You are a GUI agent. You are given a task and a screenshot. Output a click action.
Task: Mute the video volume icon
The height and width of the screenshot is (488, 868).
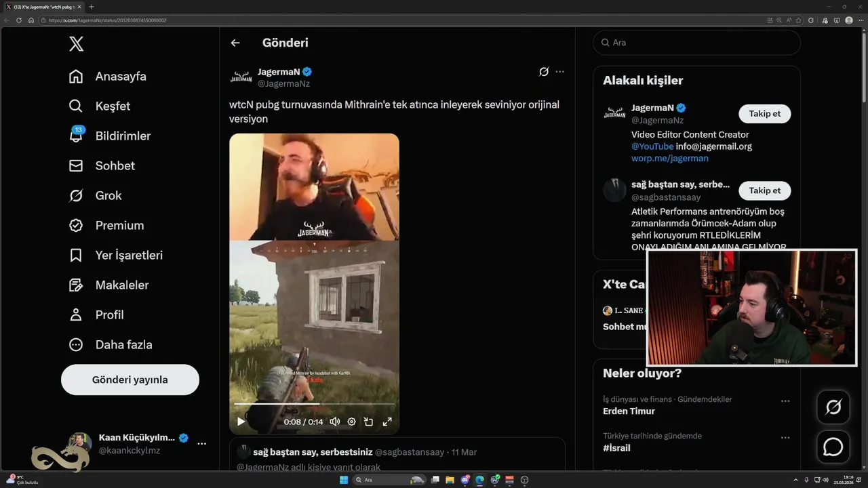coord(335,422)
